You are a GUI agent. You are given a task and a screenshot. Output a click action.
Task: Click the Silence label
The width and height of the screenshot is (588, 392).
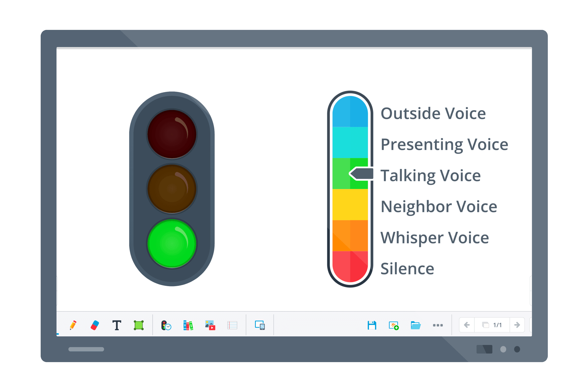[407, 269]
